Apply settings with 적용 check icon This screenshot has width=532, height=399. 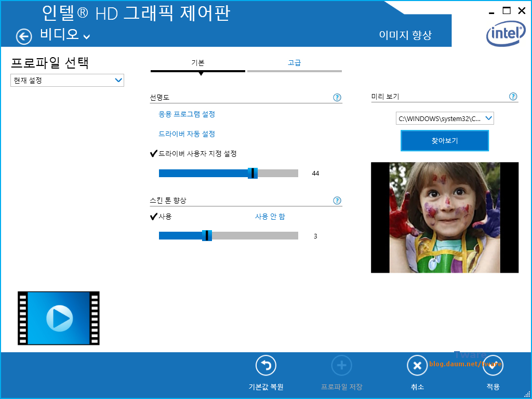(493, 366)
